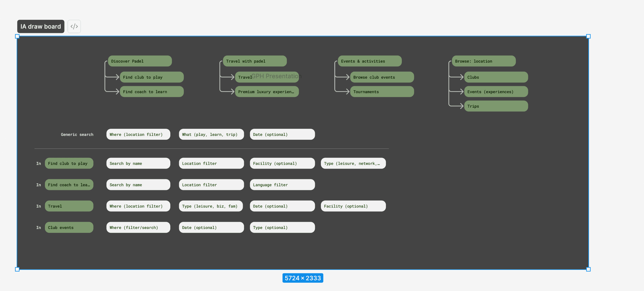This screenshot has width=644, height=291.
Task: Select the Tournaments node
Action: point(382,92)
